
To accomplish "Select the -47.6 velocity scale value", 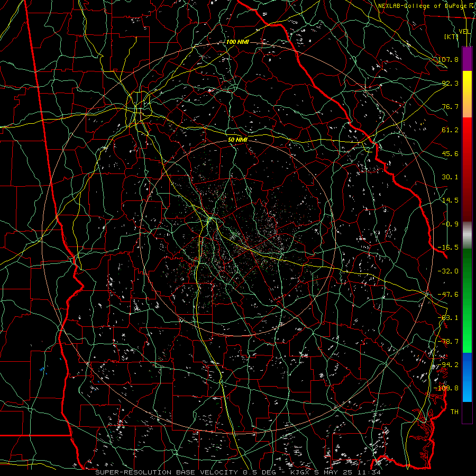I will point(448,295).
